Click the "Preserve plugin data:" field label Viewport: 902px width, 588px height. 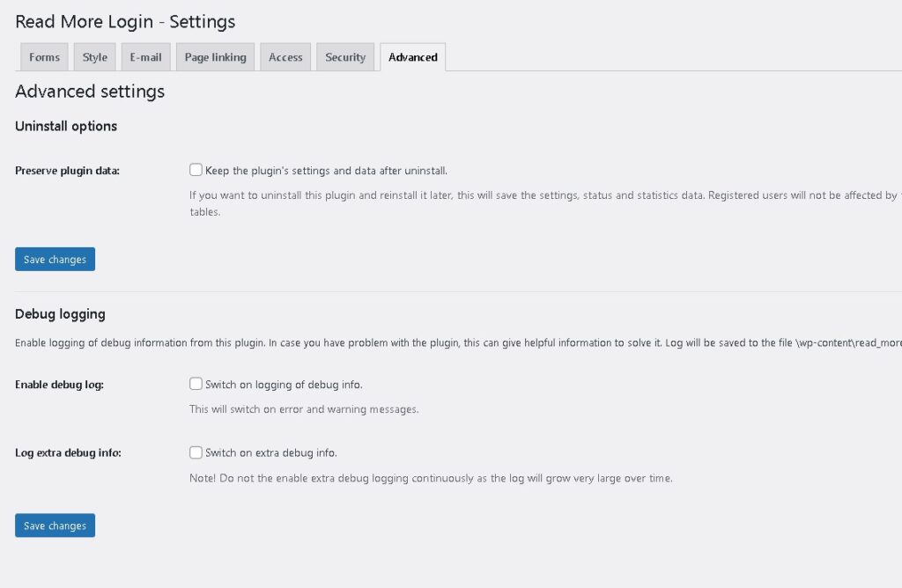pyautogui.click(x=68, y=171)
